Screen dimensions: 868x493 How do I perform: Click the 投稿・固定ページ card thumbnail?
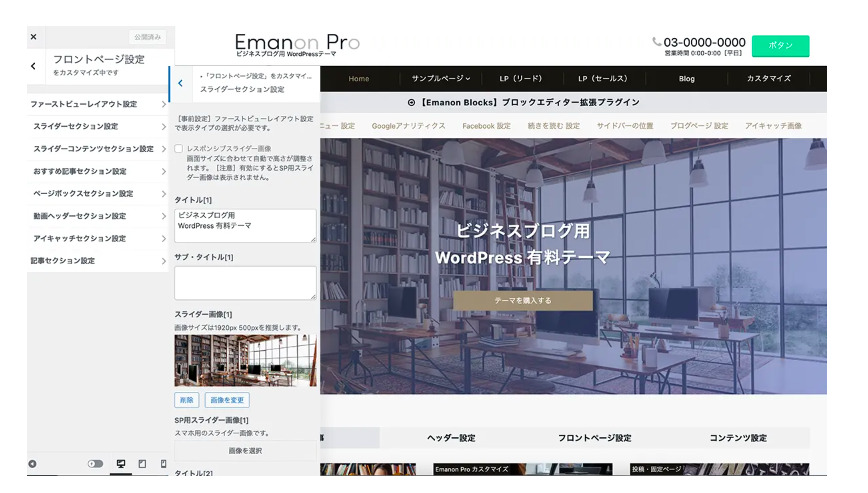[719, 469]
